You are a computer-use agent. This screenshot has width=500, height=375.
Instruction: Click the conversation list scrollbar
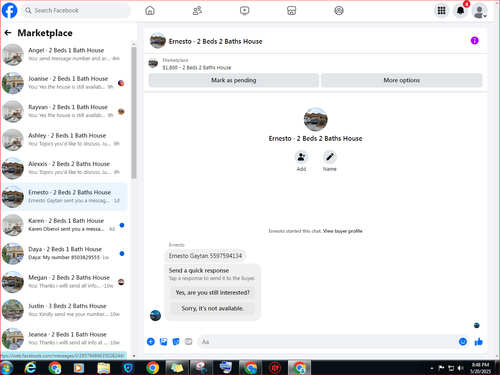(134, 113)
